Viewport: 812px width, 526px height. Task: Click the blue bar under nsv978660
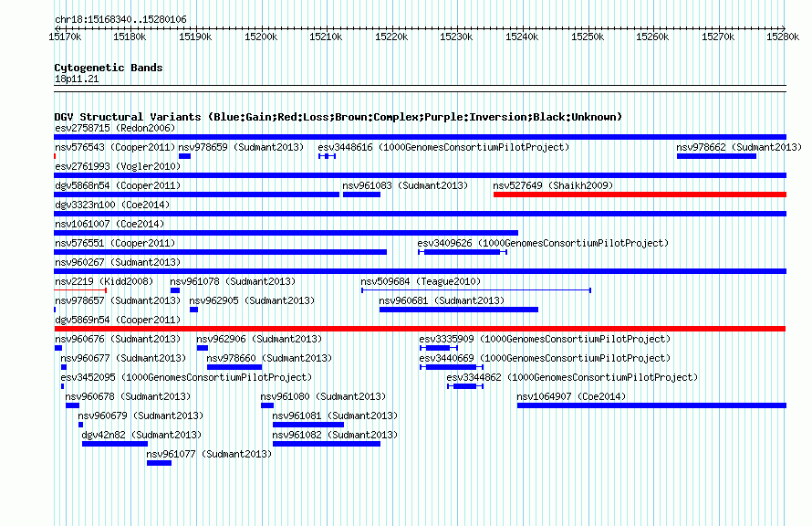click(234, 367)
